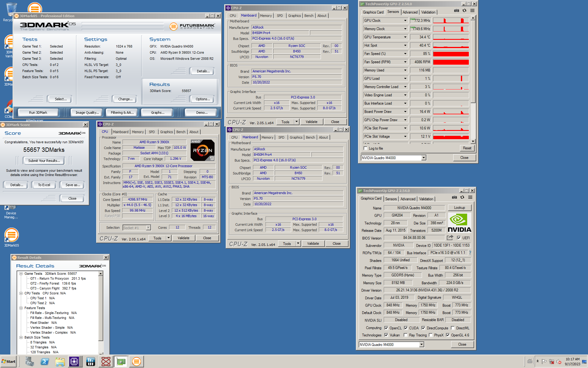588x368 pixels.
Task: Collapse the Game Tests tree node
Action: (x=21, y=274)
